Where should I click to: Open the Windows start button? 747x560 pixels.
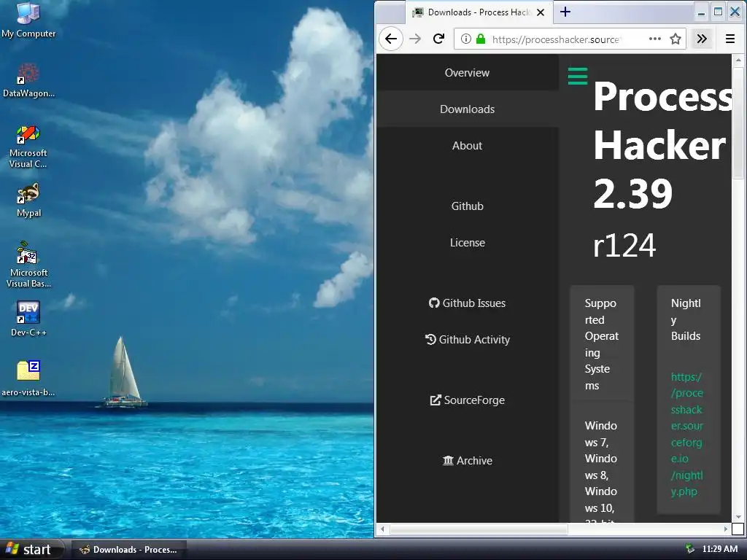[x=31, y=550]
